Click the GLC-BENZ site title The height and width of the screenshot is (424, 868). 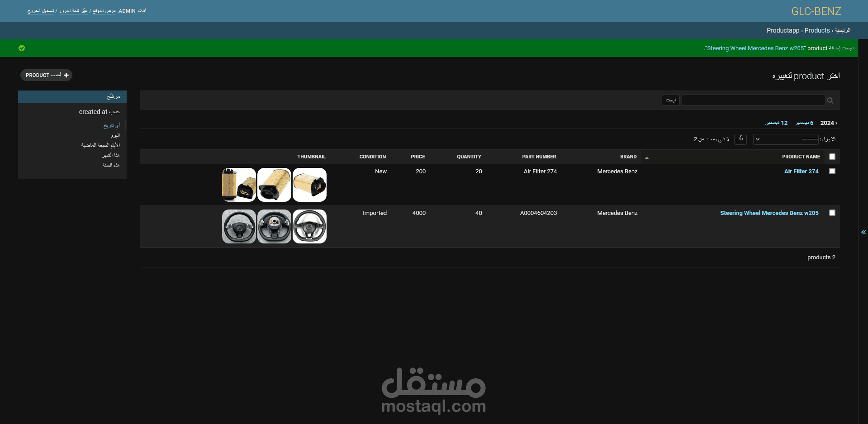[816, 11]
